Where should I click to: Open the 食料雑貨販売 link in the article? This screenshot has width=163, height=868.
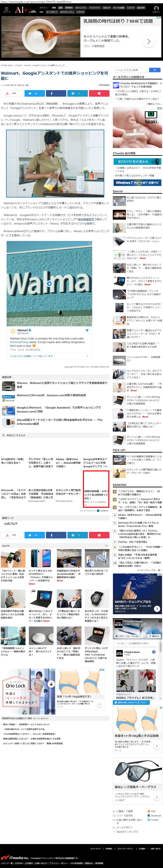tap(86, 219)
